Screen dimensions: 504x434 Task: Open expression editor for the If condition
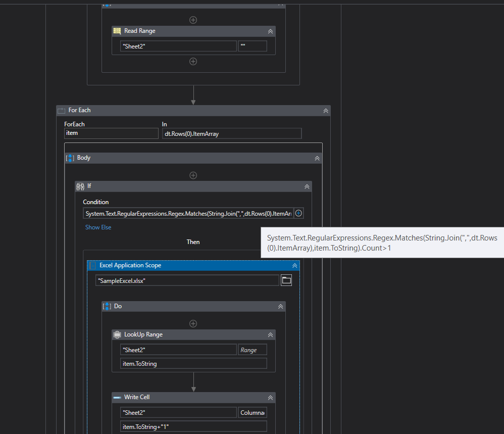298,213
